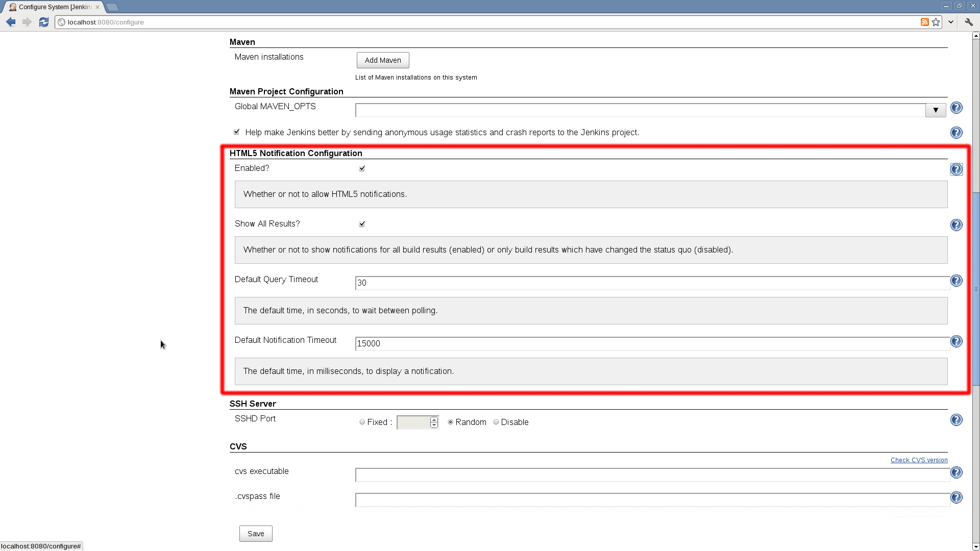Open address bar dropdown chevron
Screen dimensions: 980x551
pos(950,22)
